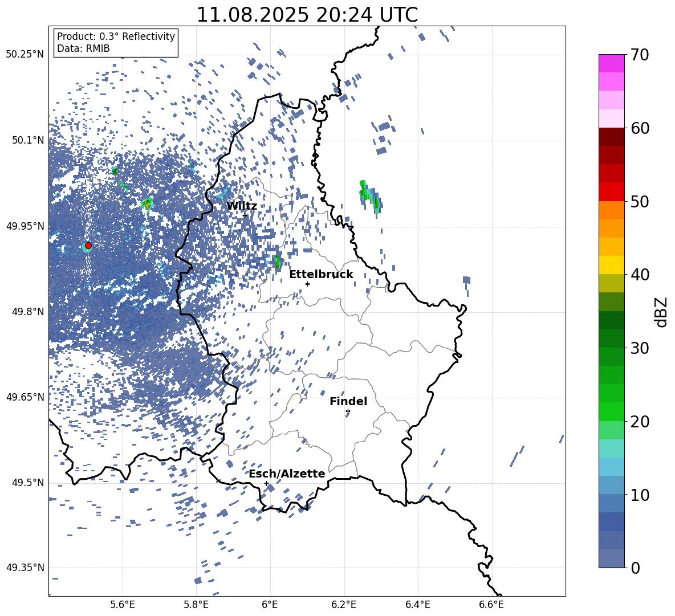Click the colorbar tick label 10

(640, 495)
